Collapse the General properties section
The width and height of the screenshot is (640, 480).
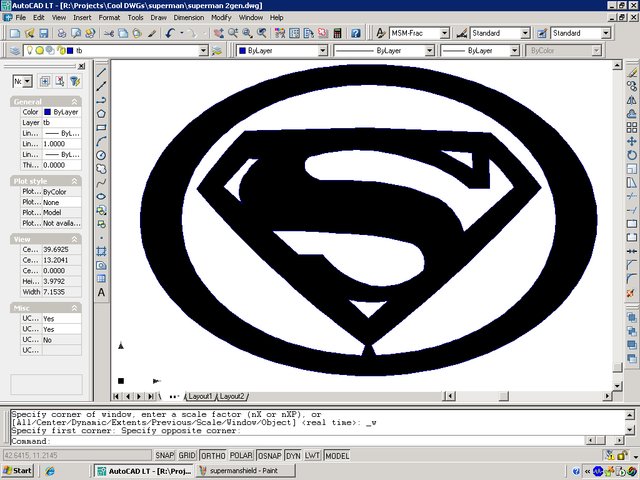pyautogui.click(x=75, y=101)
